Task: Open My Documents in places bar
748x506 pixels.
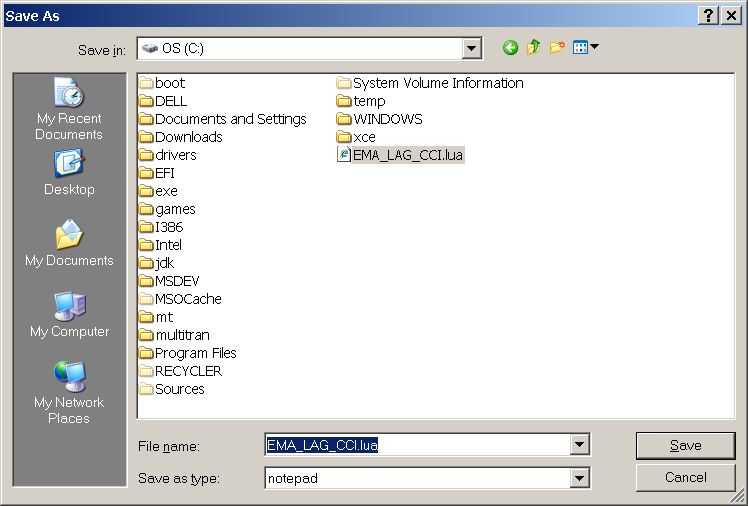Action: [x=69, y=243]
